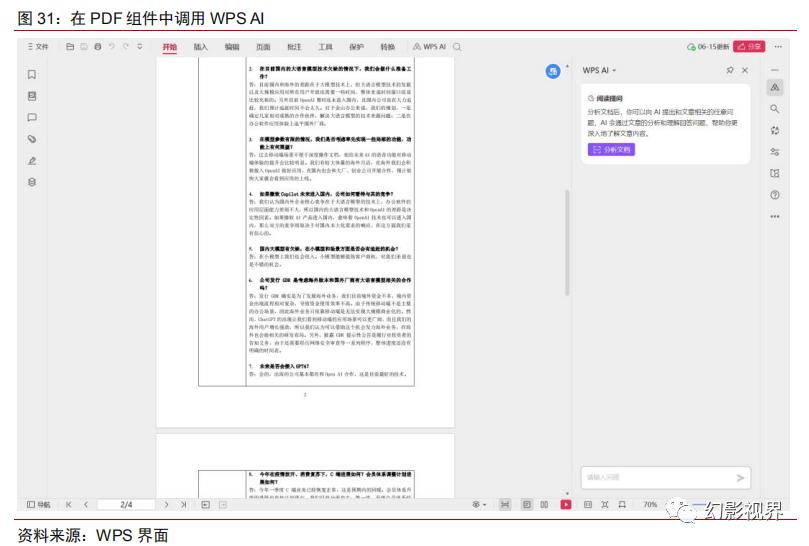Open find magnifier in right sidebar

pyautogui.click(x=775, y=109)
